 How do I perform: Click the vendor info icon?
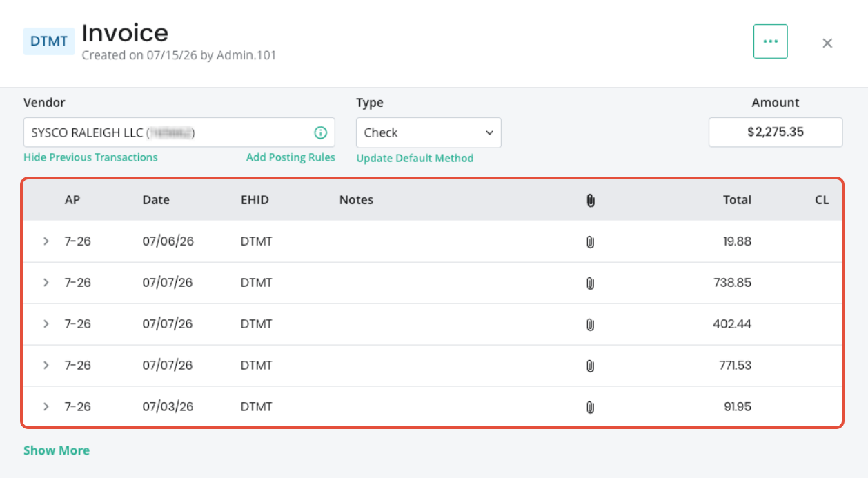(x=320, y=132)
